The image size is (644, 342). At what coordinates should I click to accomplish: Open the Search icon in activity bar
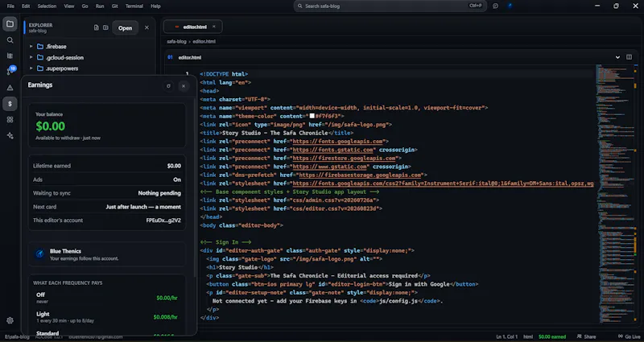(10, 40)
